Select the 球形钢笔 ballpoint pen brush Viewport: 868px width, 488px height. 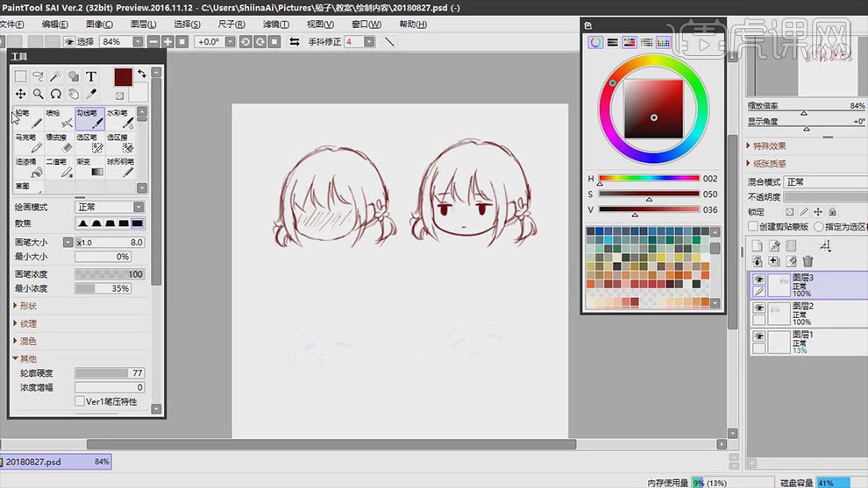point(120,167)
